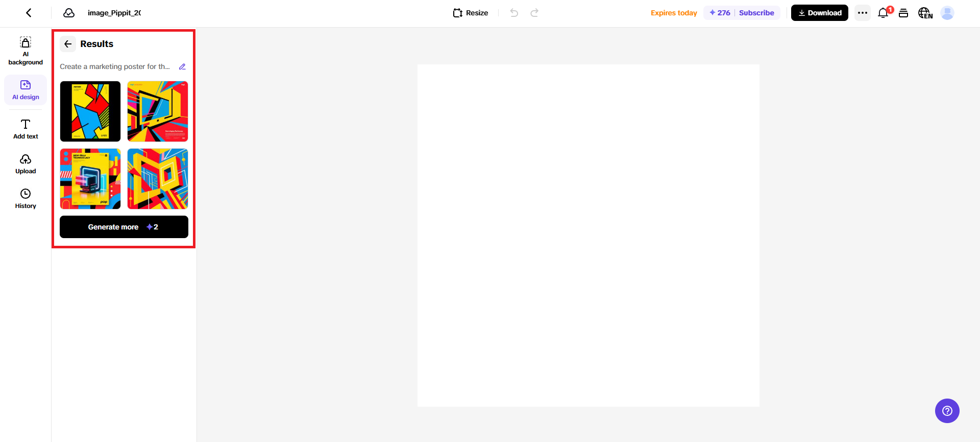Select the AI design tab
The width and height of the screenshot is (980, 442).
[x=26, y=90]
